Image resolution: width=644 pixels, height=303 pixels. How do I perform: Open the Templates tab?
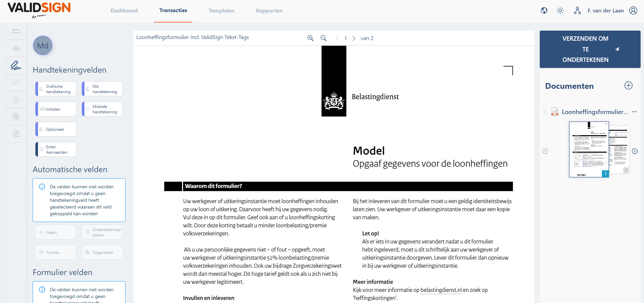click(x=221, y=11)
